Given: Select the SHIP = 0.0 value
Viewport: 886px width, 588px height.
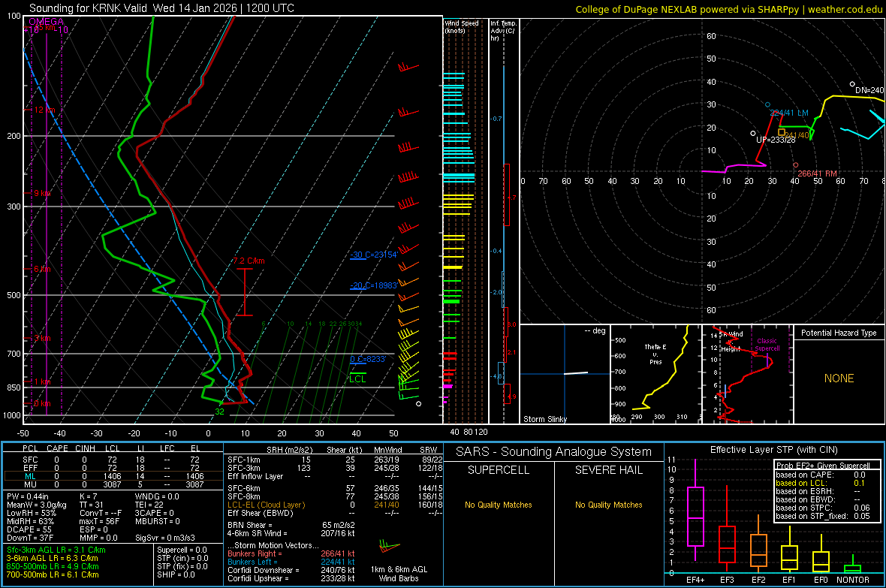Looking at the screenshot, I should click(176, 574).
